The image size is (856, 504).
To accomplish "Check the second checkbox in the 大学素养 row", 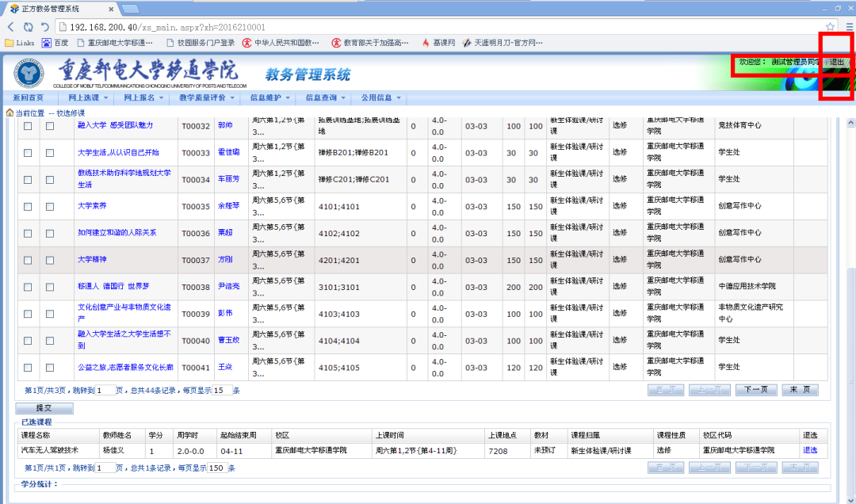I will tap(50, 206).
